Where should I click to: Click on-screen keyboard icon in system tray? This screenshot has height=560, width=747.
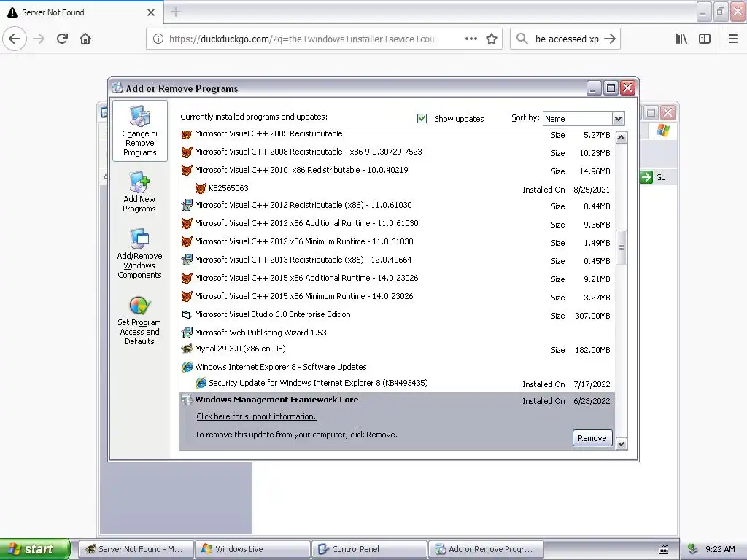(x=664, y=550)
